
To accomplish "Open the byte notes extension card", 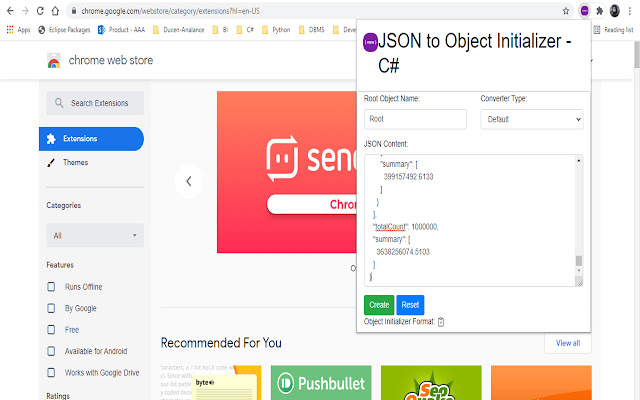I will (x=211, y=382).
